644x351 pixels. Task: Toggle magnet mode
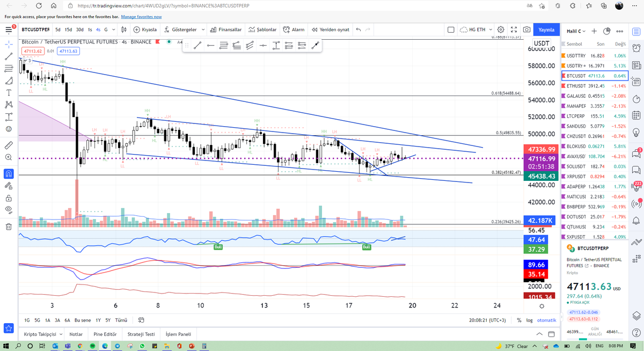pyautogui.click(x=9, y=173)
